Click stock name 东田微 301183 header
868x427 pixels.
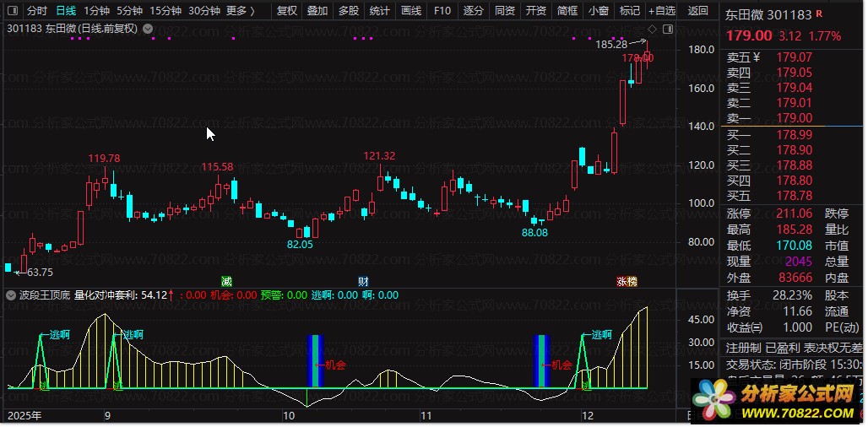768,15
